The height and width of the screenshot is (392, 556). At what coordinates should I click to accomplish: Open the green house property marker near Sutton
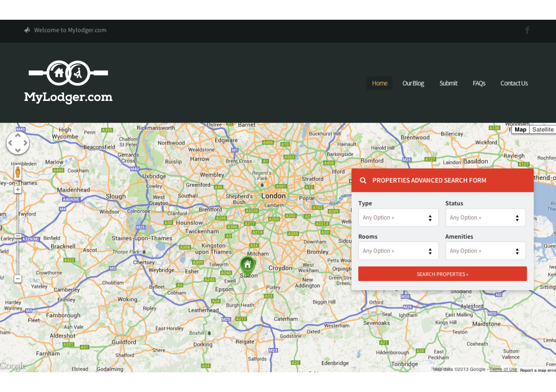pos(248,265)
